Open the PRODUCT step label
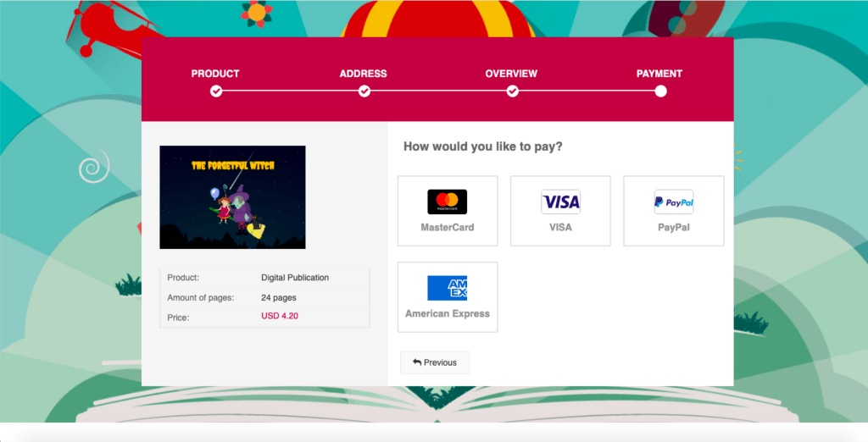The width and height of the screenshot is (868, 442). (215, 74)
